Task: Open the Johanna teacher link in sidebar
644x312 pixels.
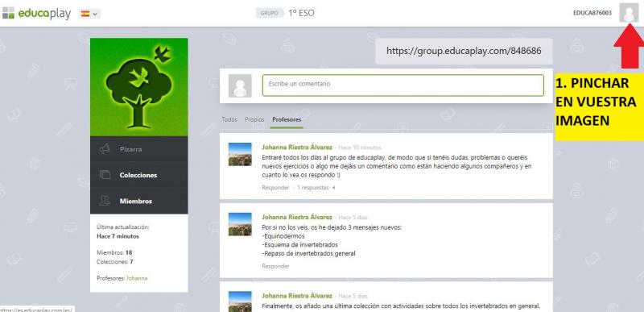Action: click(x=137, y=278)
